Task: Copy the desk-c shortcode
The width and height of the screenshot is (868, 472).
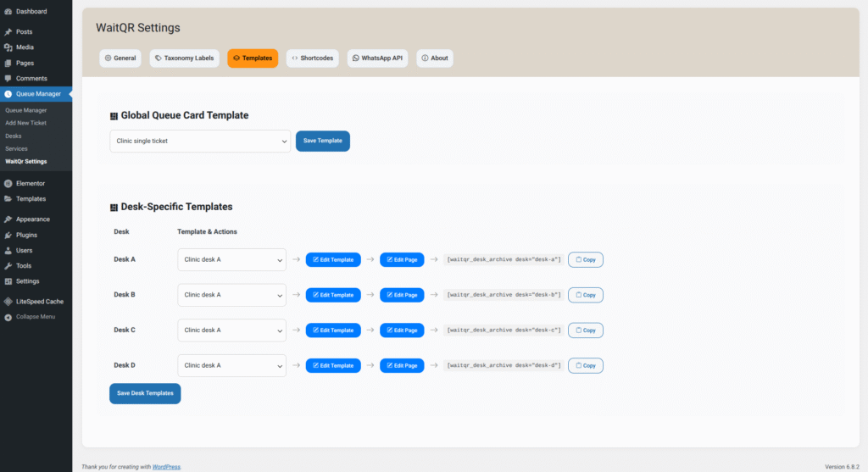Action: point(586,330)
